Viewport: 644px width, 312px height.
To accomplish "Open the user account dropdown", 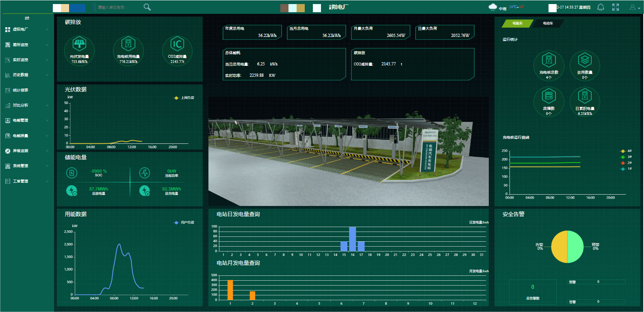I will pos(634,7).
